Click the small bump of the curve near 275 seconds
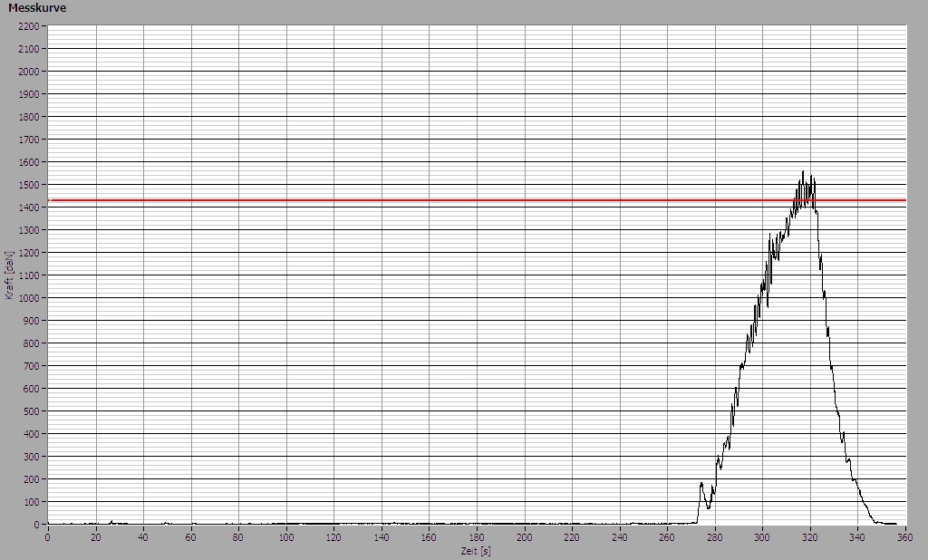Image resolution: width=928 pixels, height=560 pixels. [701, 484]
